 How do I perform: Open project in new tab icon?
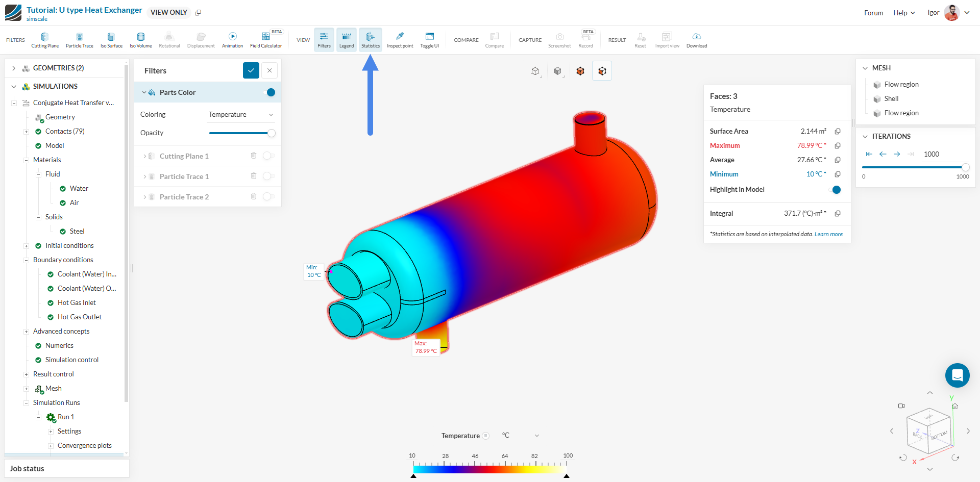coord(198,12)
